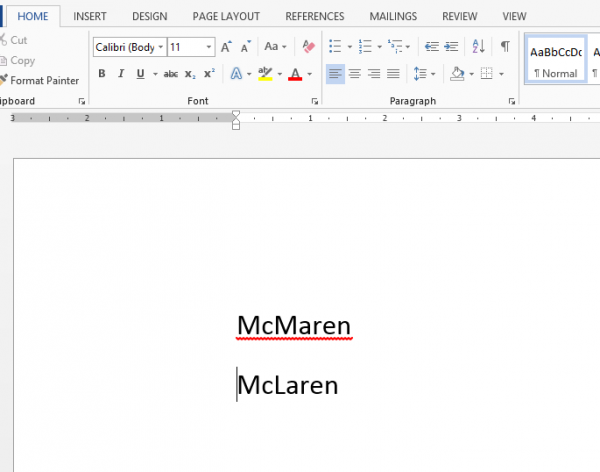Image resolution: width=600 pixels, height=472 pixels.
Task: Apply paragraph Borders
Action: coord(486,73)
